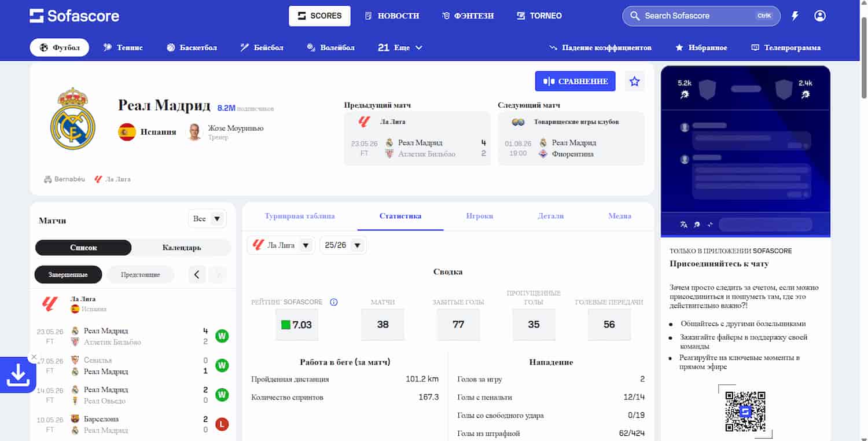Image resolution: width=868 pixels, height=441 pixels.
Task: Click the lightning bolt icon in header
Action: click(795, 16)
